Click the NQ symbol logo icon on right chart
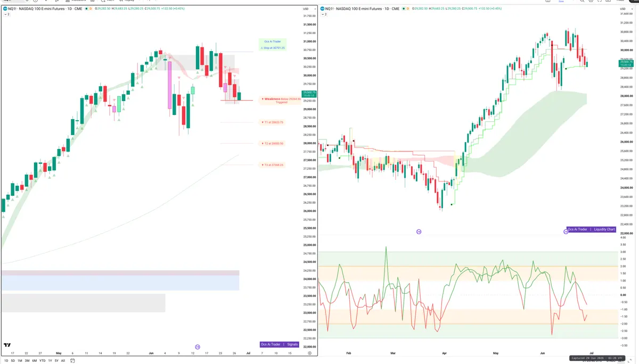Image resolution: width=639 pixels, height=364 pixels. [322, 9]
